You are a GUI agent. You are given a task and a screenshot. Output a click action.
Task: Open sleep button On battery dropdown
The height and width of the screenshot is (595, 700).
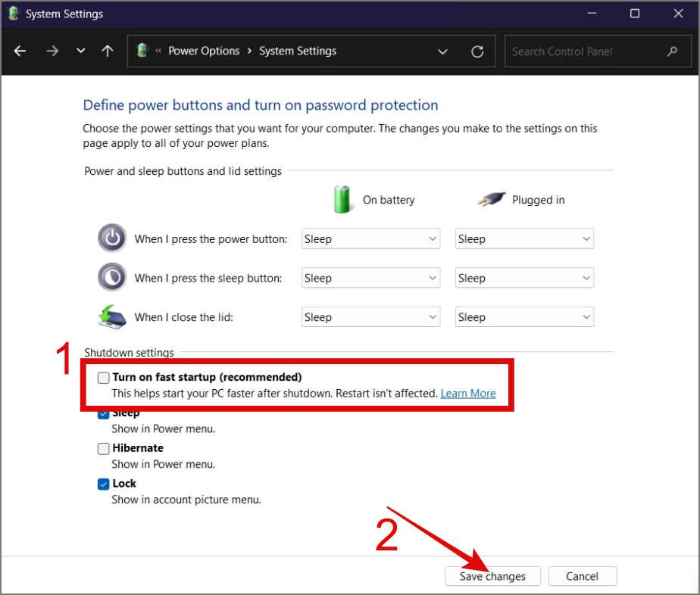pos(370,279)
